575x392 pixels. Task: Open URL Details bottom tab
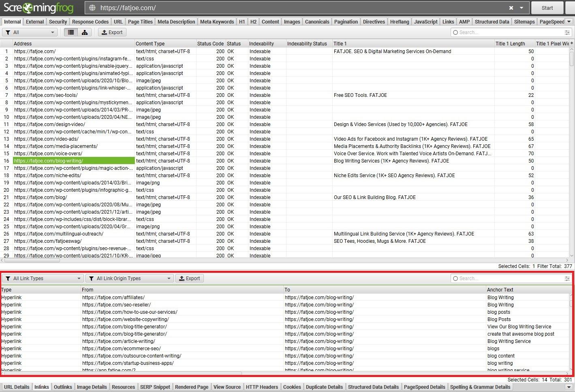pos(17,387)
